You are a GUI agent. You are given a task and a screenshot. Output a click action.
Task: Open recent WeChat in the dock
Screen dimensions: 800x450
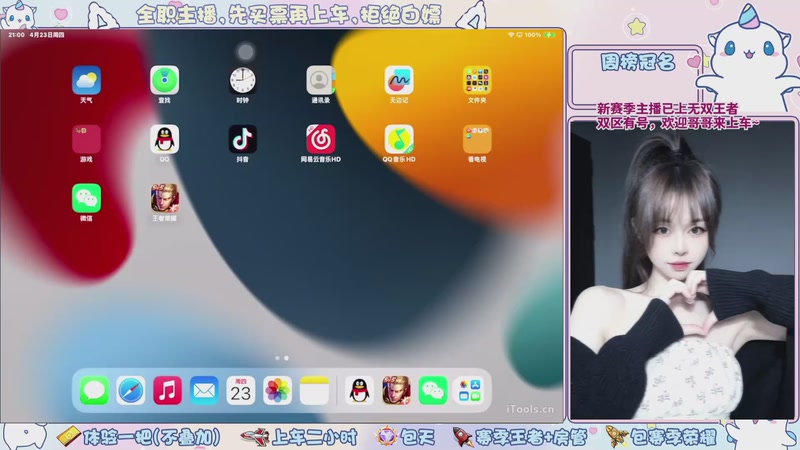(433, 391)
